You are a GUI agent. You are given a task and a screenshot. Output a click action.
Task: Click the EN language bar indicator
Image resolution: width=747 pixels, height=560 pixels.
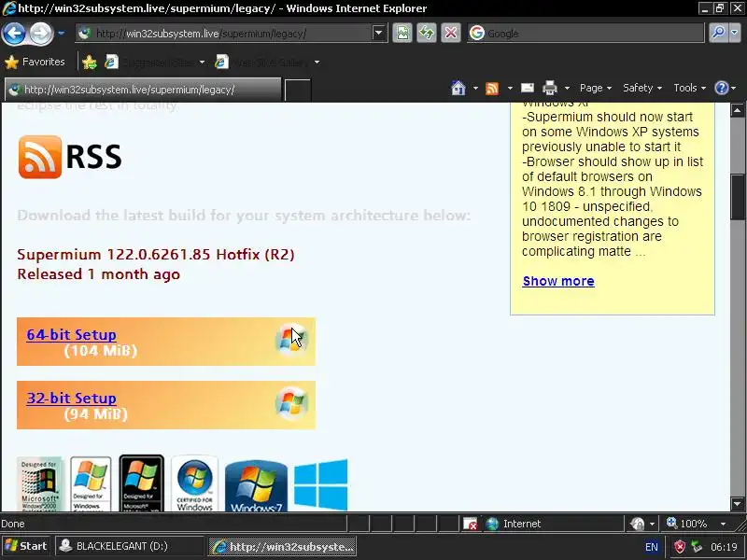[x=651, y=547]
